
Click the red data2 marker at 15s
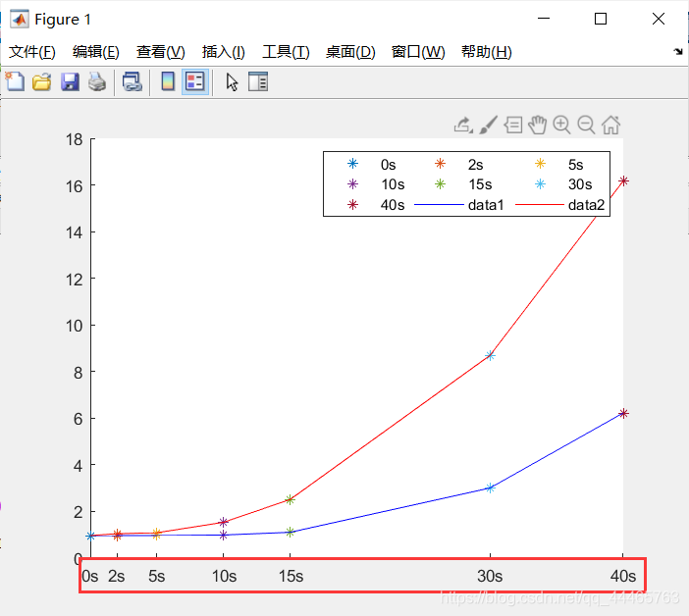290,499
